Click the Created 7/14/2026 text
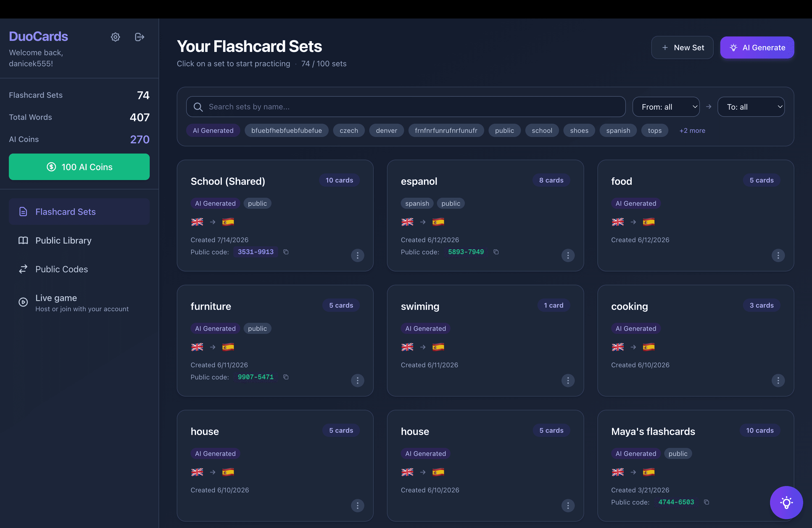 (219, 240)
